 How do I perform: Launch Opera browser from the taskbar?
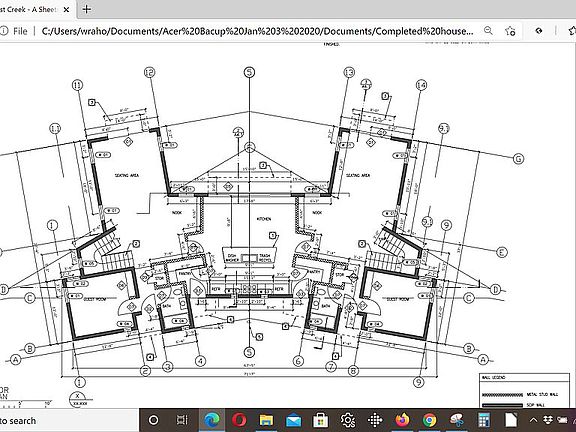239,420
